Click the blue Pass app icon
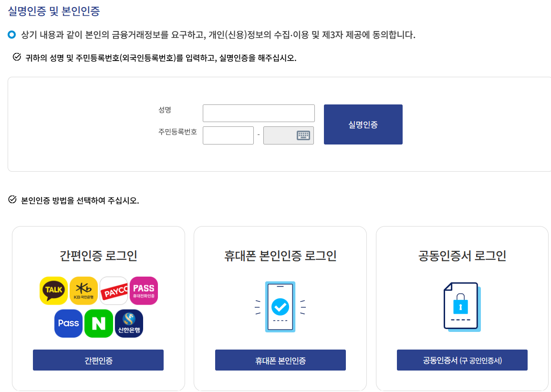The height and width of the screenshot is (392, 551). 68,323
